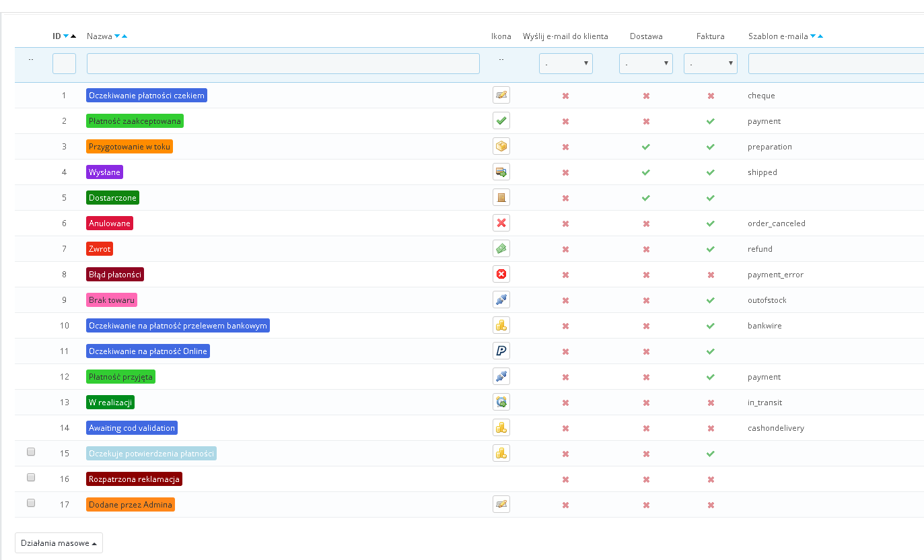Click Nazwa filter input field
Screen dimensions: 924x560
283,64
